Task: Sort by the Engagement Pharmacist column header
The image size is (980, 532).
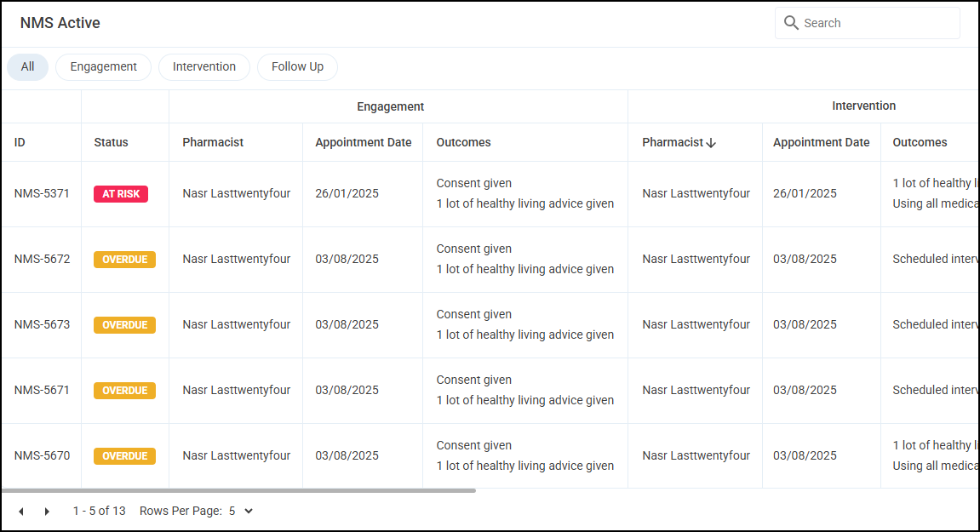Action: coord(213,142)
